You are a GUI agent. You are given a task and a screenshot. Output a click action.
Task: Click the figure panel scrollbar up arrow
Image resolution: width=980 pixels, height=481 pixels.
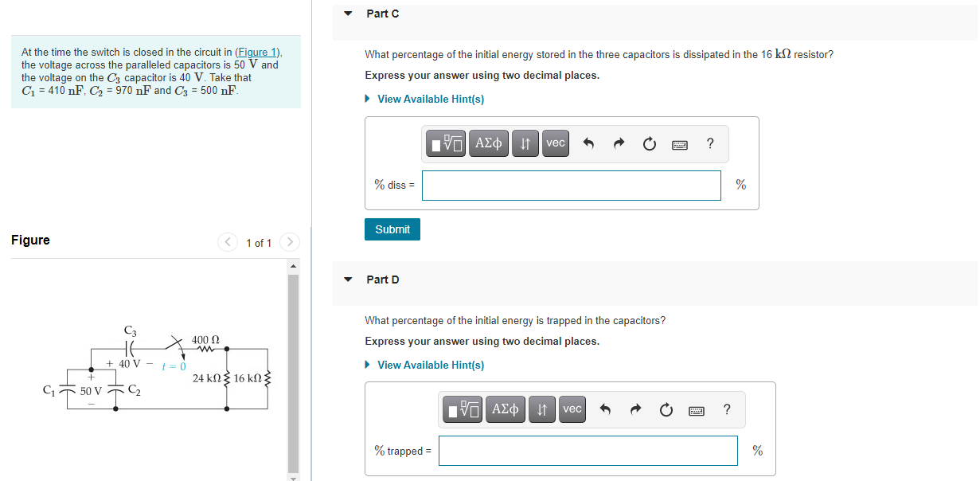point(293,266)
